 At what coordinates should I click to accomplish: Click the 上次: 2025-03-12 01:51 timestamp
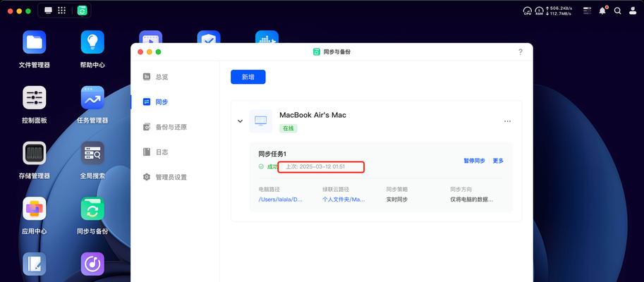315,166
